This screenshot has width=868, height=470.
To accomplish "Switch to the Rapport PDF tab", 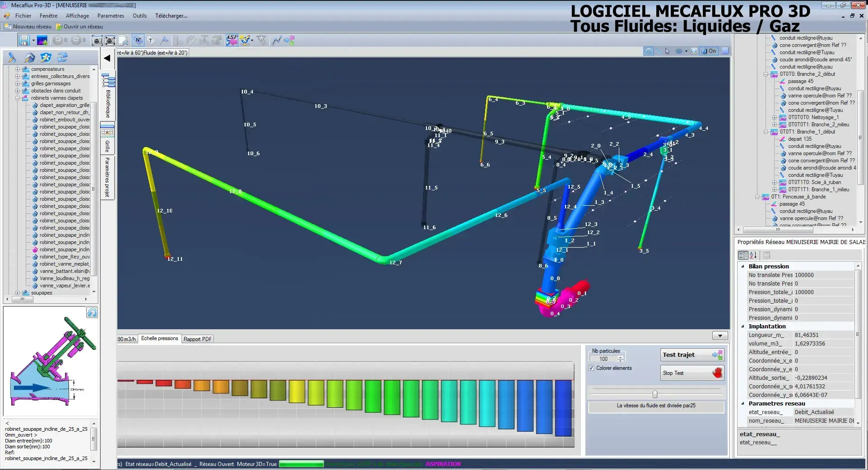I will coord(197,339).
